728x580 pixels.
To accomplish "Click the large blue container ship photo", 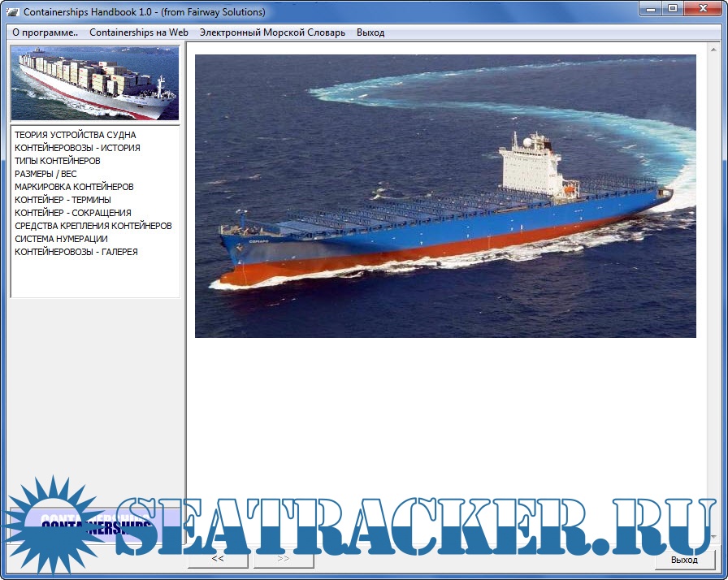I will [x=445, y=196].
